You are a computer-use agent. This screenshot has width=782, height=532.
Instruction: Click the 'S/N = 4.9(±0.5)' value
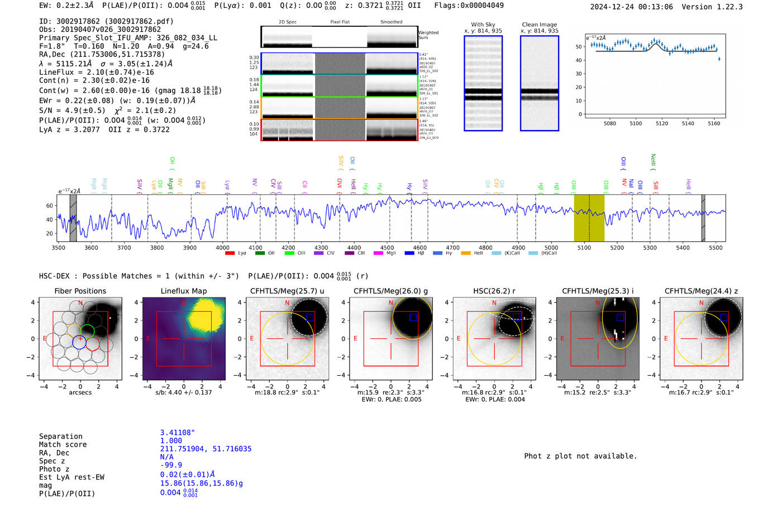(x=72, y=111)
